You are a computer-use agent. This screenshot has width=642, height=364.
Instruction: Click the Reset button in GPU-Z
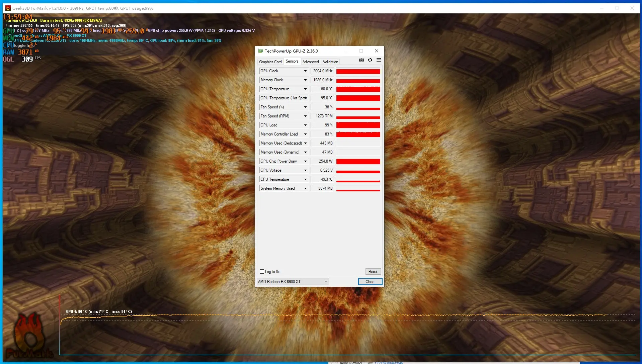[x=373, y=272]
